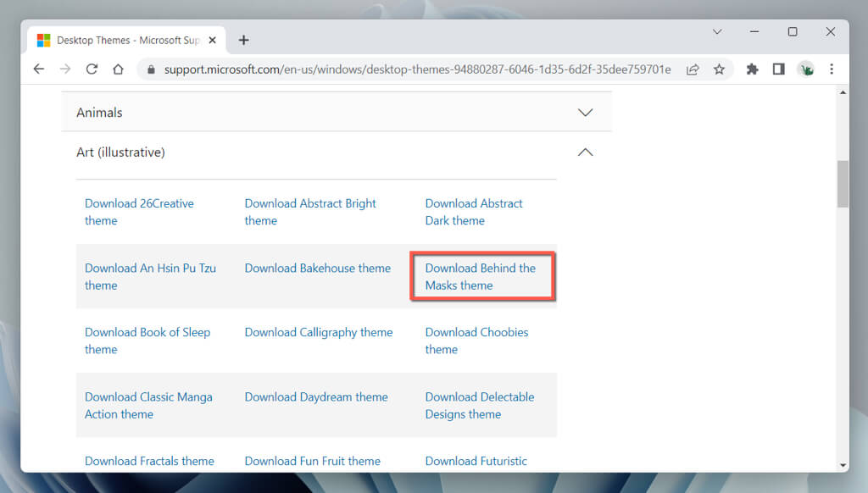
Task: Expand the Animals section
Action: [x=585, y=113]
